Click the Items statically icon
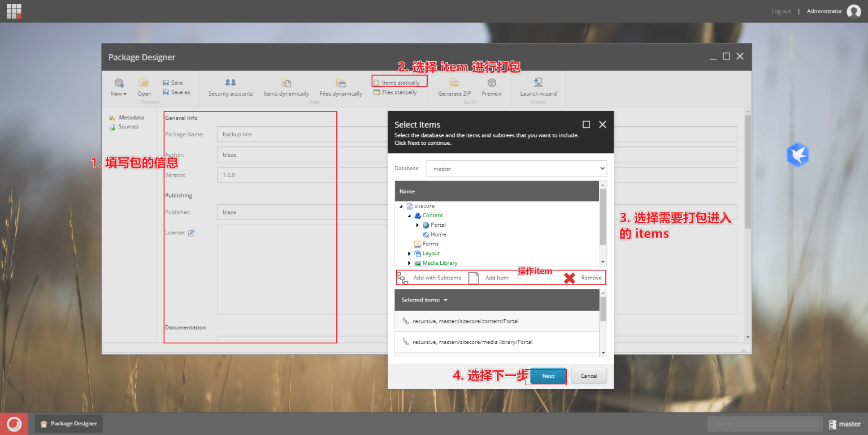The height and width of the screenshot is (435, 868). pos(377,83)
